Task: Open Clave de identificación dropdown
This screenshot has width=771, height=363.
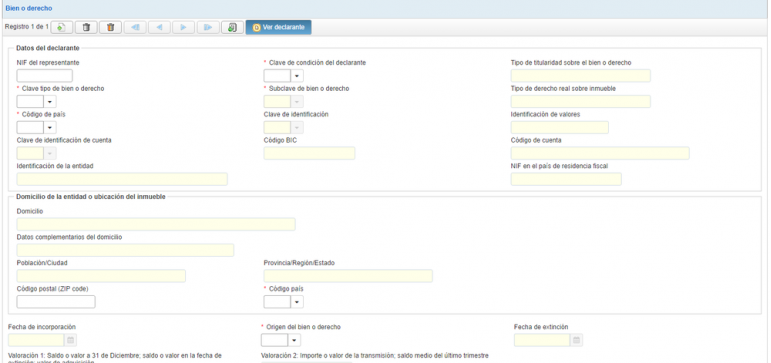Action: point(297,127)
